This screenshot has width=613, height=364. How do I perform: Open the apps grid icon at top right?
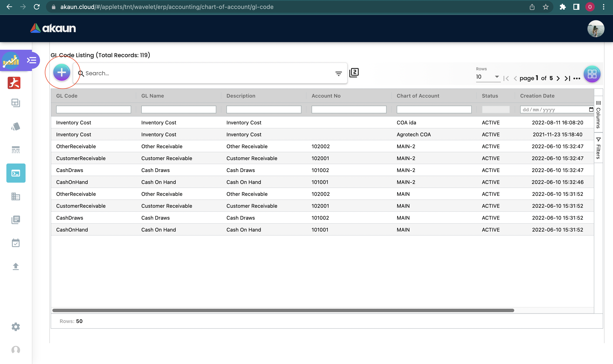(x=592, y=74)
